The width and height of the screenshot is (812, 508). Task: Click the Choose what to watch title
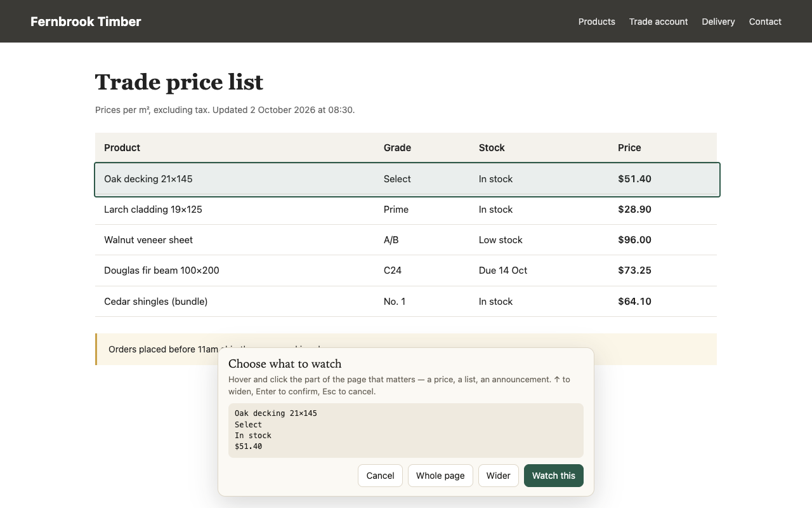click(x=285, y=364)
